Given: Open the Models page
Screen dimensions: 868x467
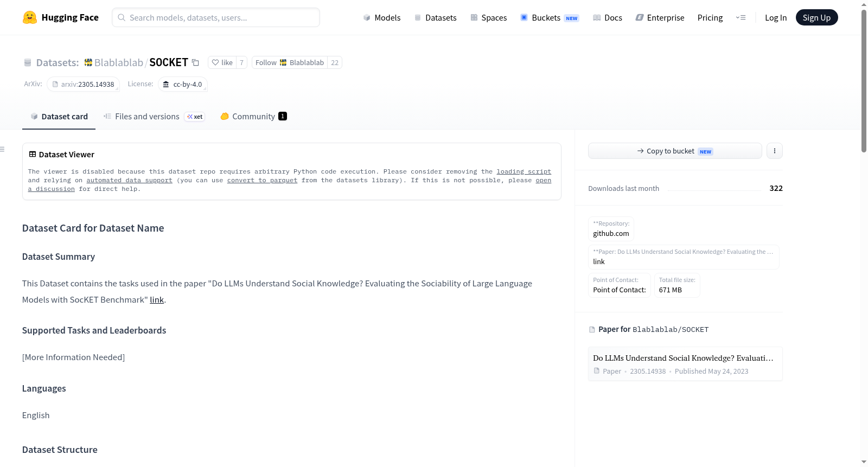Looking at the screenshot, I should tap(382, 18).
